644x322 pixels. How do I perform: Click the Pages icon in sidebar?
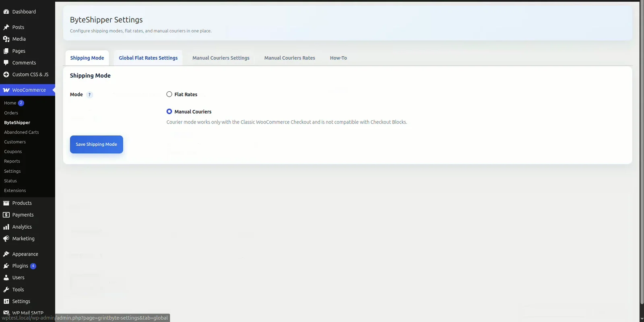[x=6, y=51]
